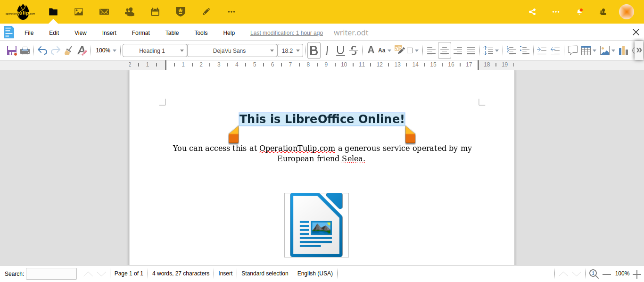Screen dimensions: 644x282
Task: Click the blue document icon beside File
Action: coord(9,32)
